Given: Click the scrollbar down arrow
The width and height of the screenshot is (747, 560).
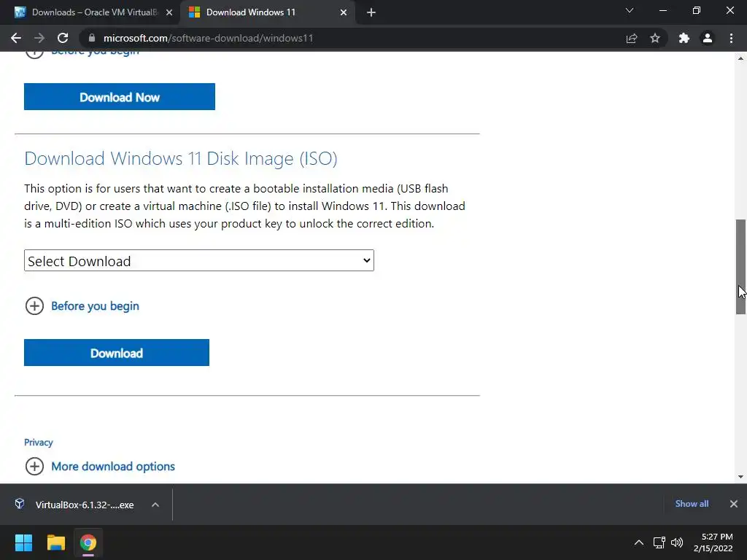Looking at the screenshot, I should click(x=741, y=477).
